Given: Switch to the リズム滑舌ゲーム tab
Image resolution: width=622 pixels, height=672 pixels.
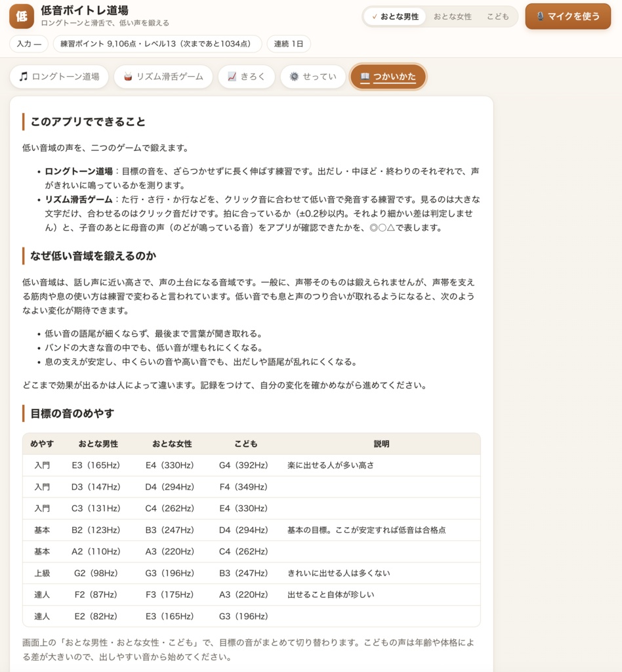Looking at the screenshot, I should pyautogui.click(x=163, y=77).
